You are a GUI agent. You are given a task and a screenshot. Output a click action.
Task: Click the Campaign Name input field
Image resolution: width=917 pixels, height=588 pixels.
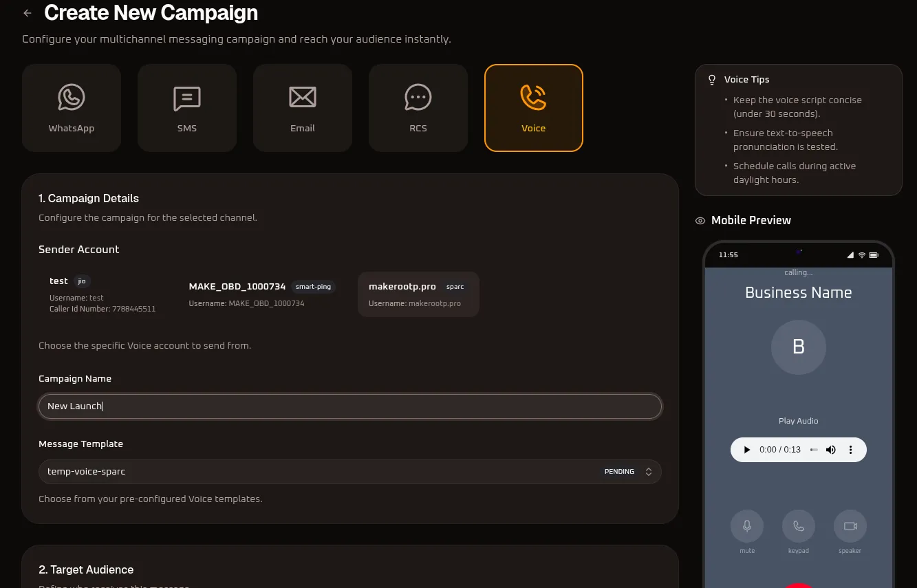(x=349, y=406)
